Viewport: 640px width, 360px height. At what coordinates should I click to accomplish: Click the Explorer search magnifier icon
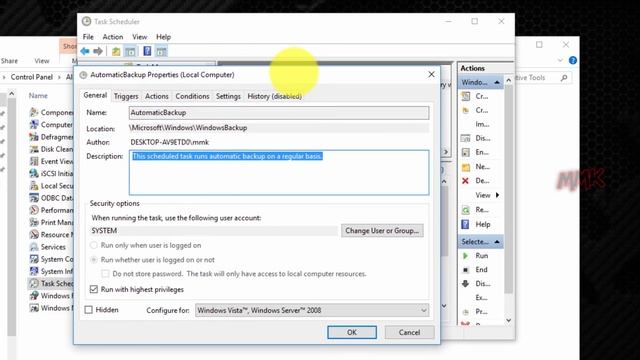(564, 78)
